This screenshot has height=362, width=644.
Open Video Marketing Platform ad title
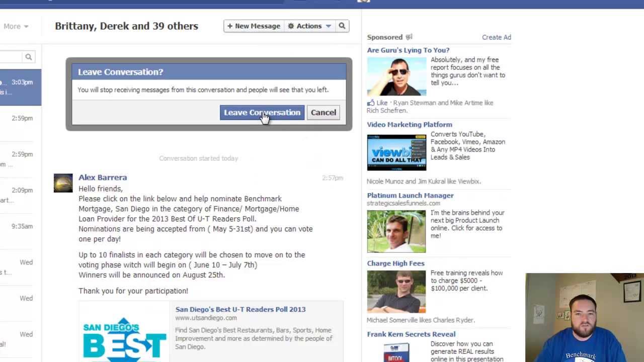point(410,125)
